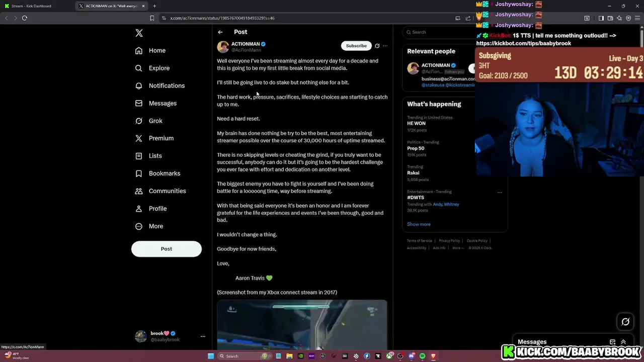Subscribe to ACTIONMAN
This screenshot has height=362, width=644.
356,46
